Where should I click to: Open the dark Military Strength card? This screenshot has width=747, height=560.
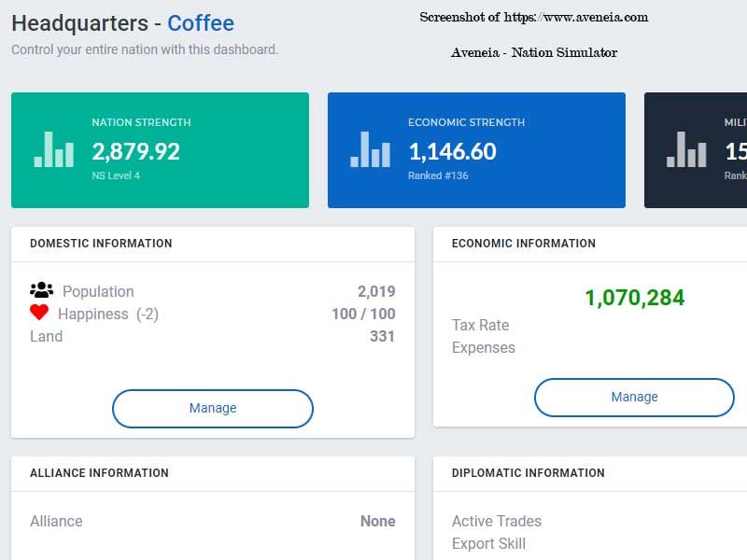pos(696,149)
